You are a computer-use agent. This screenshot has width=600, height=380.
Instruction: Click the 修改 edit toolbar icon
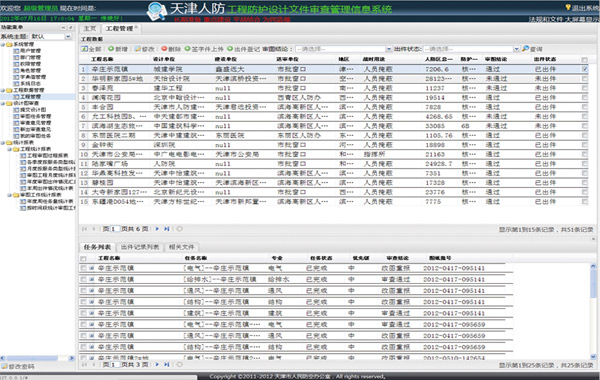pyautogui.click(x=137, y=49)
